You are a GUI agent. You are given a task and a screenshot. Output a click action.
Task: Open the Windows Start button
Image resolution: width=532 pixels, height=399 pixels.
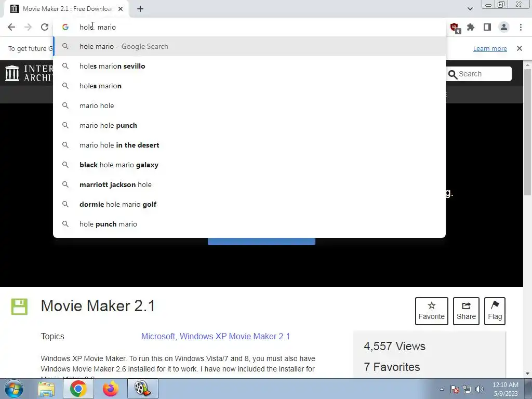pyautogui.click(x=14, y=389)
